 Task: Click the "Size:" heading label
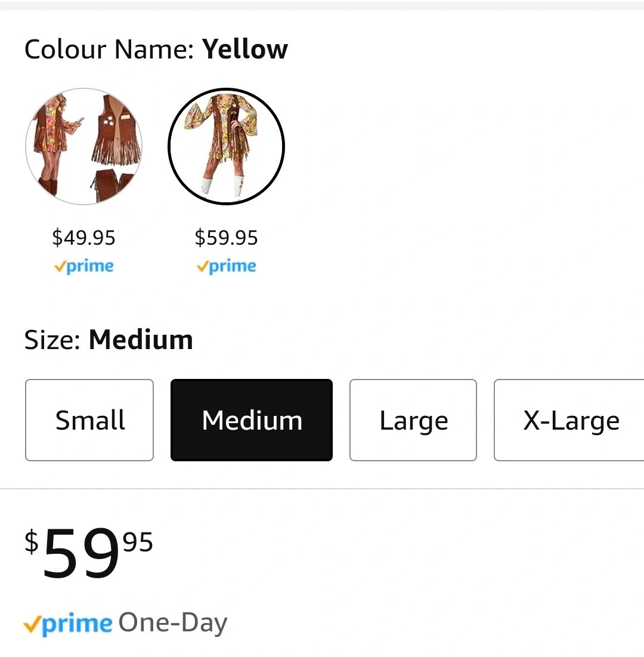point(52,340)
